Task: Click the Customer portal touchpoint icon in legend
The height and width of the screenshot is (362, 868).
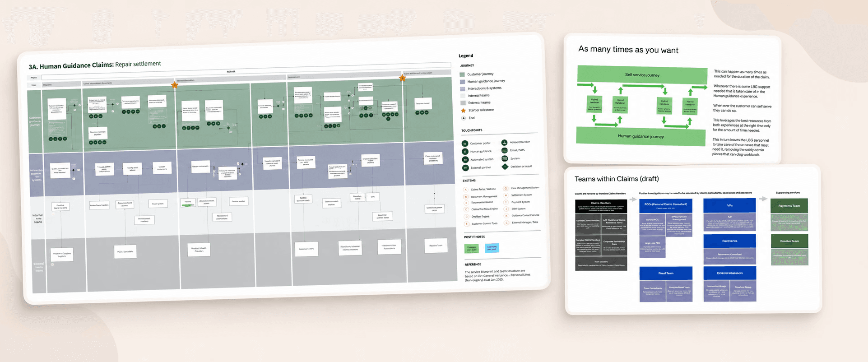Action: pyautogui.click(x=465, y=144)
